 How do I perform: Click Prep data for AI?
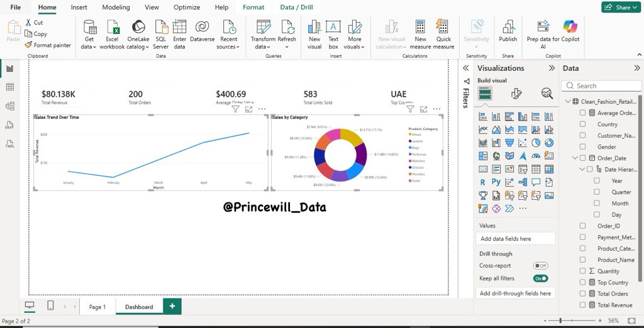click(x=543, y=35)
